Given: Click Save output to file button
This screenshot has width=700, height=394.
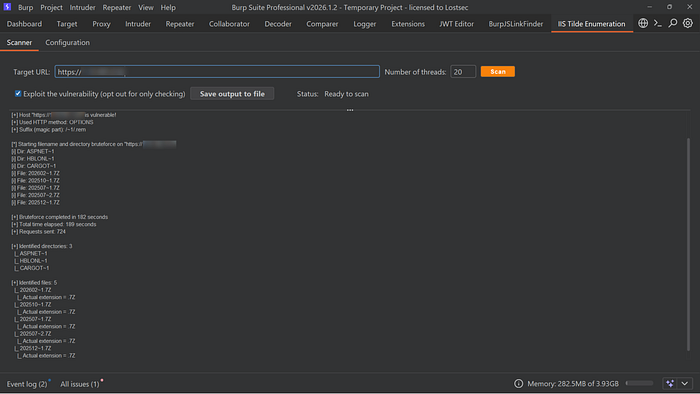Looking at the screenshot, I should click(x=232, y=94).
